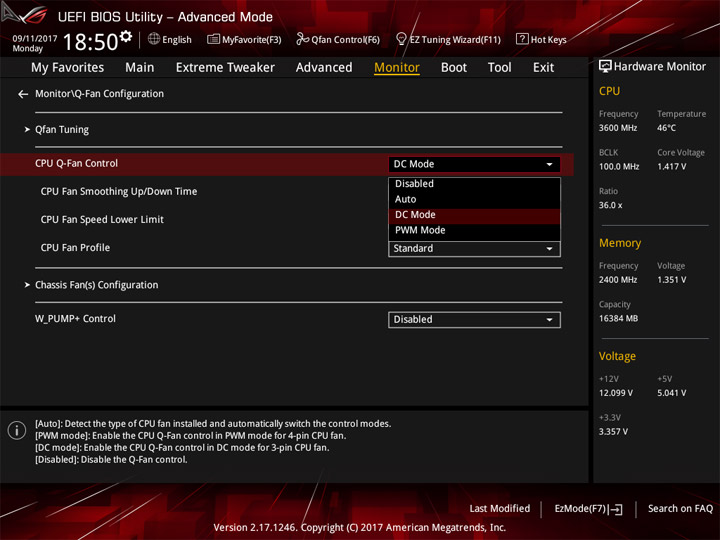The image size is (720, 540).
Task: Choose Disabled in the Q-Fan dropdown list
Action: point(474,184)
